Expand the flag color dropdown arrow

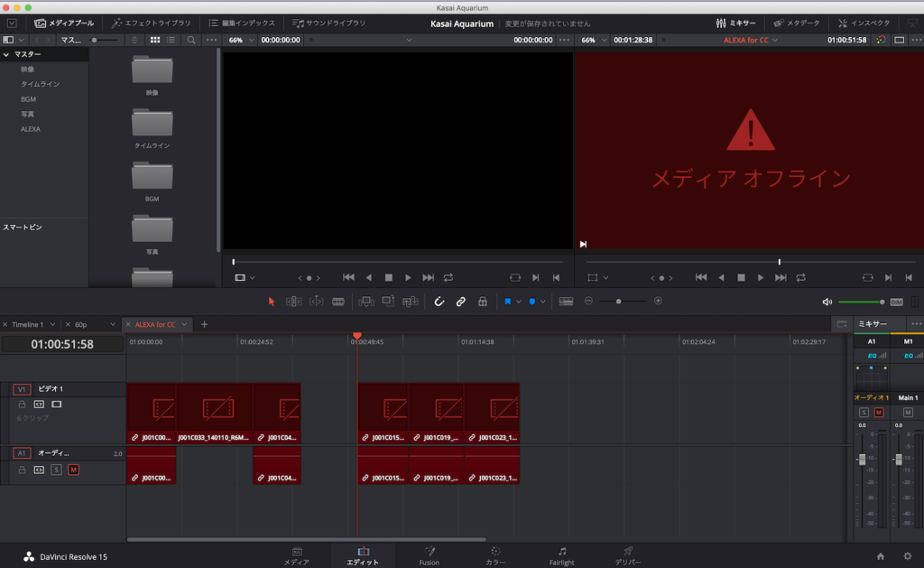[521, 301]
